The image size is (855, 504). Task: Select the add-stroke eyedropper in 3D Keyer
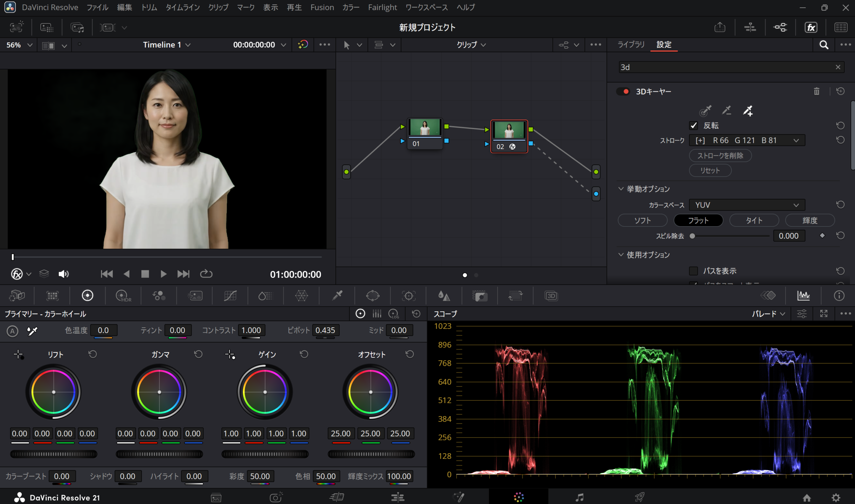point(748,110)
